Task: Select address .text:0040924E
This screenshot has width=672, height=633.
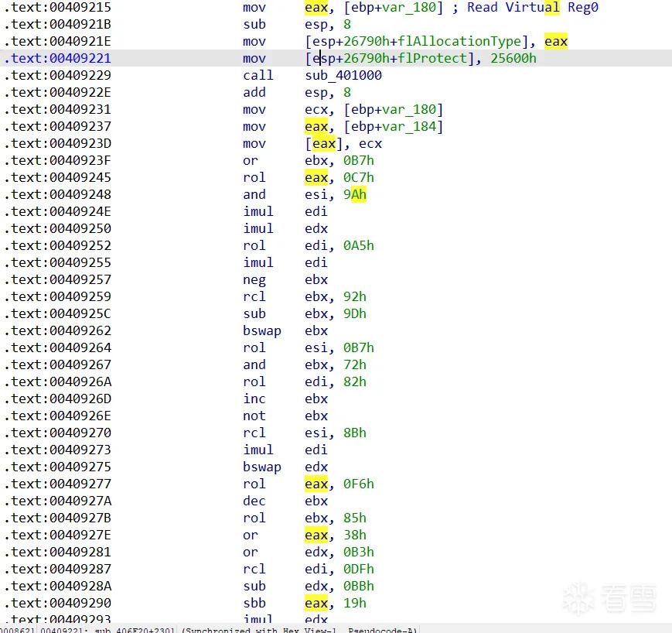Action: pyautogui.click(x=57, y=211)
